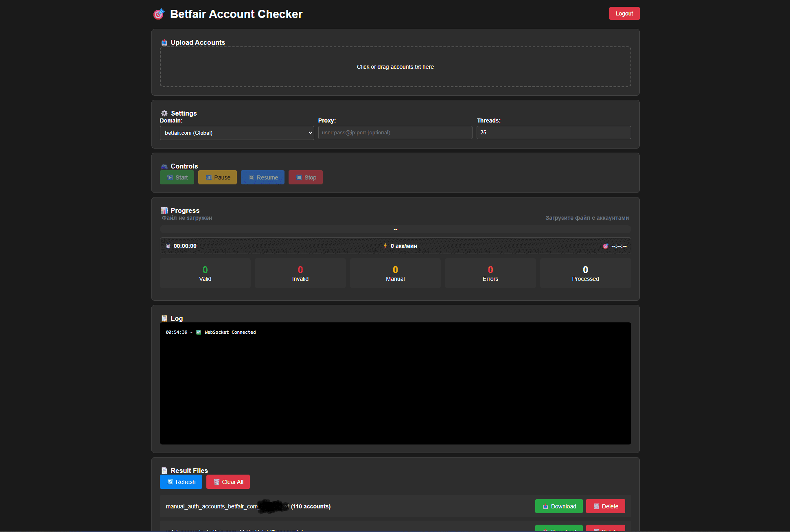Refresh the result files list

click(x=181, y=482)
